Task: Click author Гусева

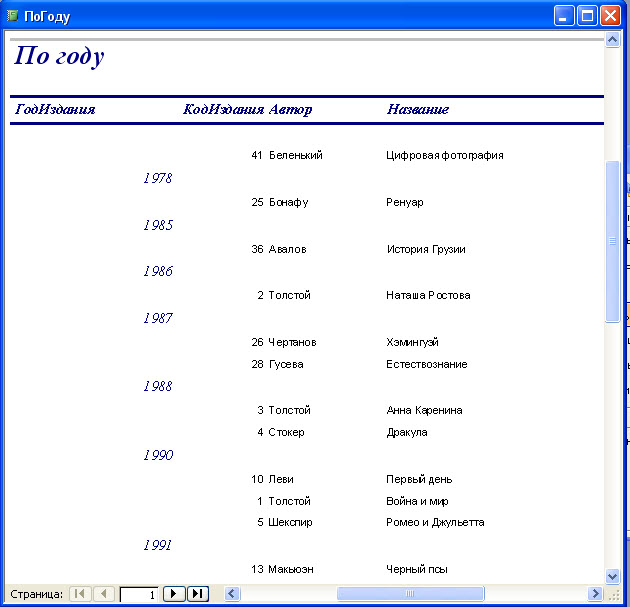Action: tap(286, 364)
